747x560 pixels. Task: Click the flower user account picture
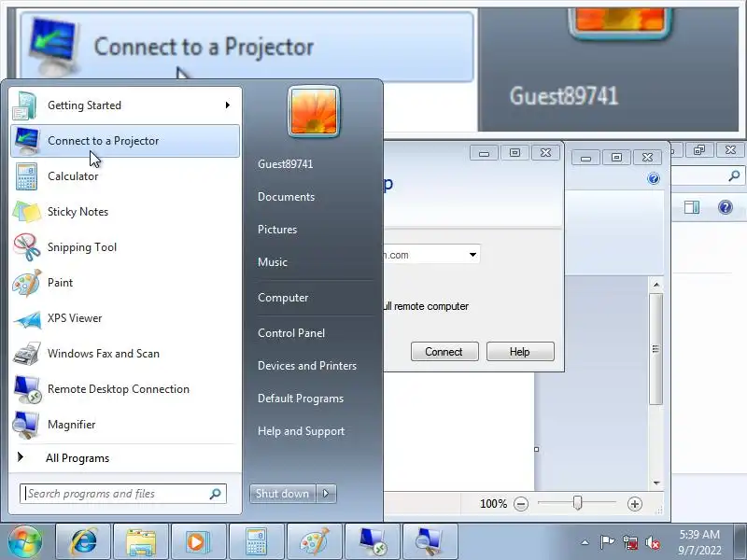[x=314, y=111]
